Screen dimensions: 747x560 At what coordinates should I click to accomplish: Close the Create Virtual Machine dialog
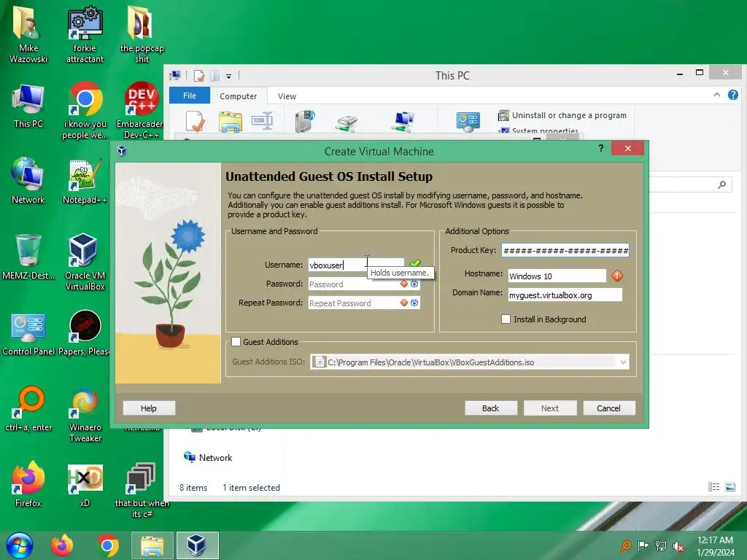[x=628, y=149]
